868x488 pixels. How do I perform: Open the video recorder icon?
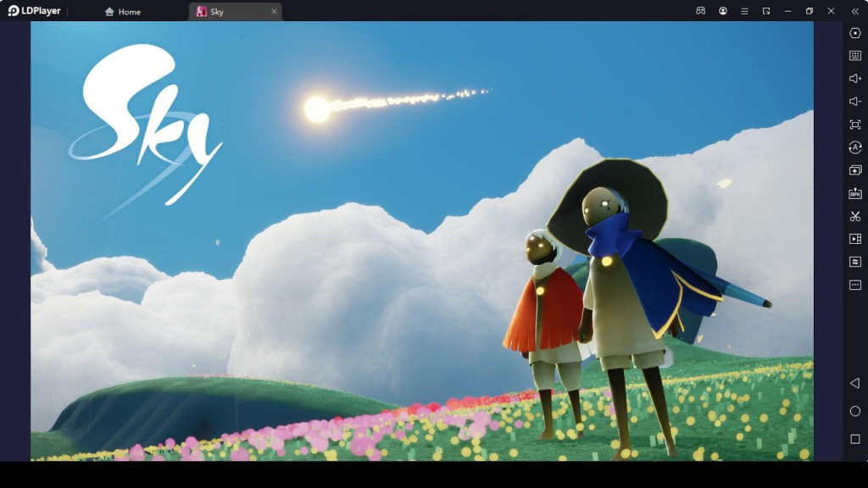click(x=854, y=239)
